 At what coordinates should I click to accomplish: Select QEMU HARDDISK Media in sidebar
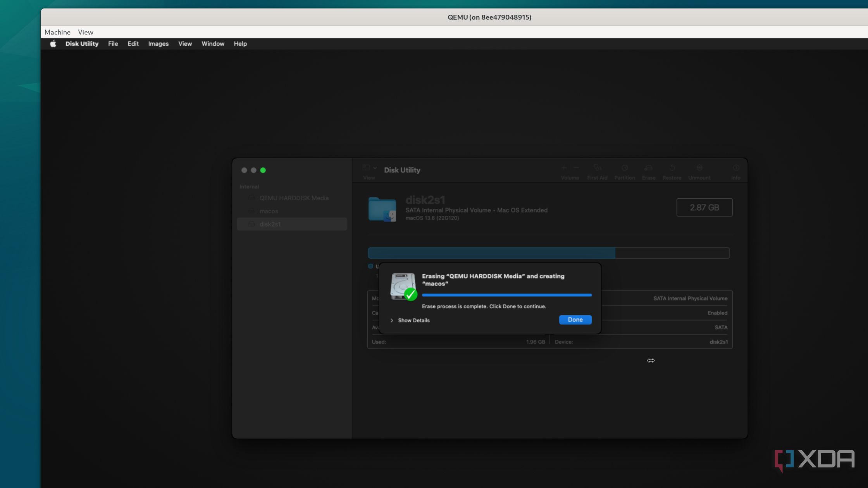click(294, 198)
